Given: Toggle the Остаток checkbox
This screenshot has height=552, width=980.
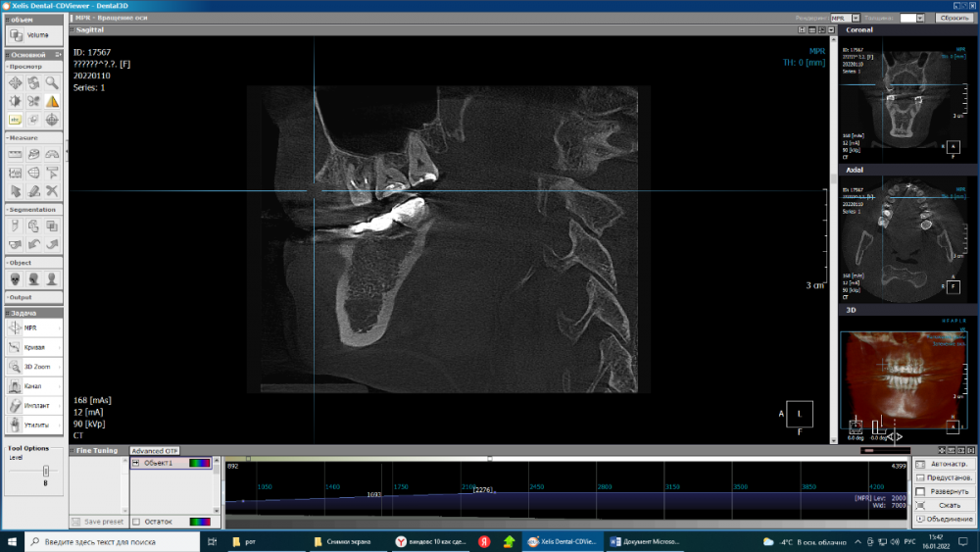Looking at the screenshot, I should (136, 522).
